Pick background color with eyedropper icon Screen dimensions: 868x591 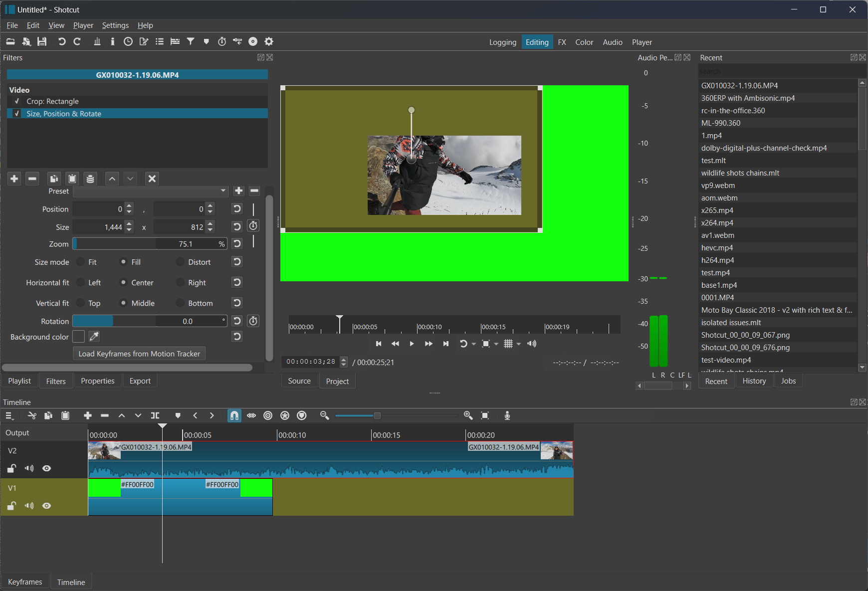click(x=94, y=337)
